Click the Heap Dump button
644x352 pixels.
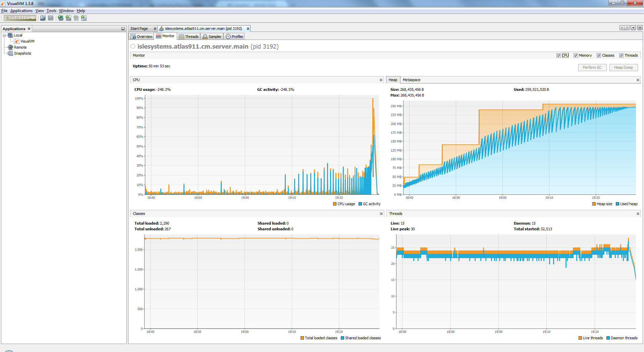(x=624, y=67)
